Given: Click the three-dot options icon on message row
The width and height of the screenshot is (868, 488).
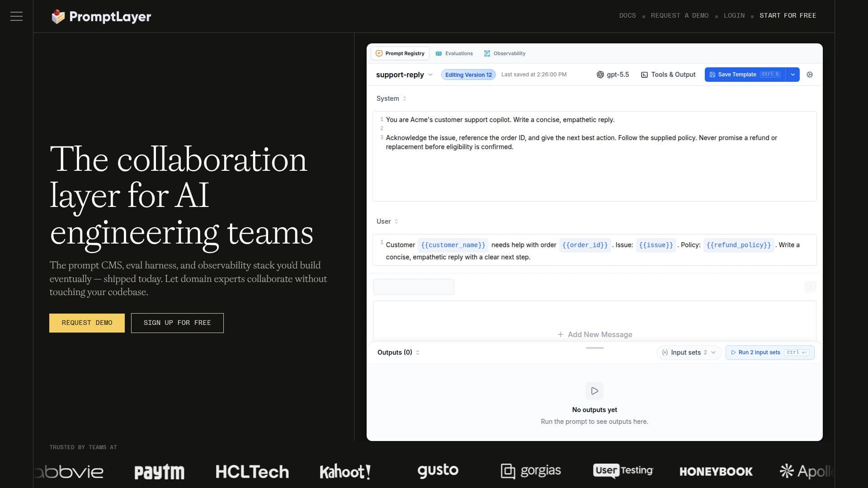Looking at the screenshot, I should pos(810,286).
